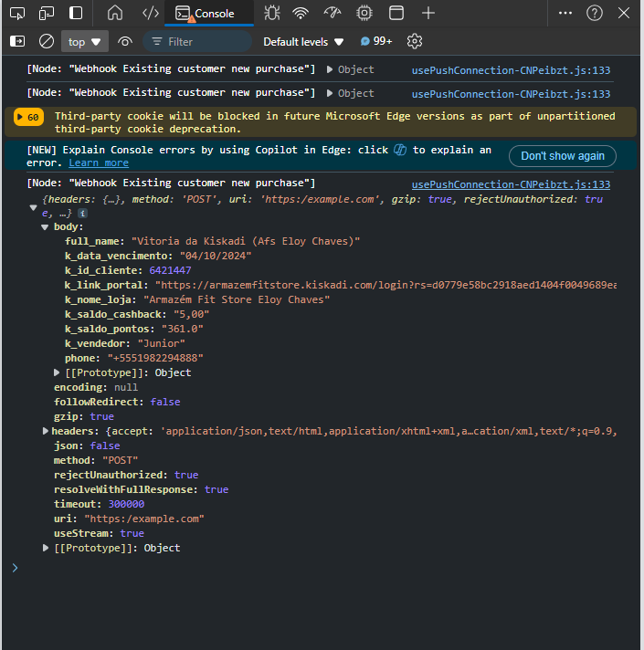The height and width of the screenshot is (650, 644).
Task: Select the useStream true value
Action: [132, 533]
